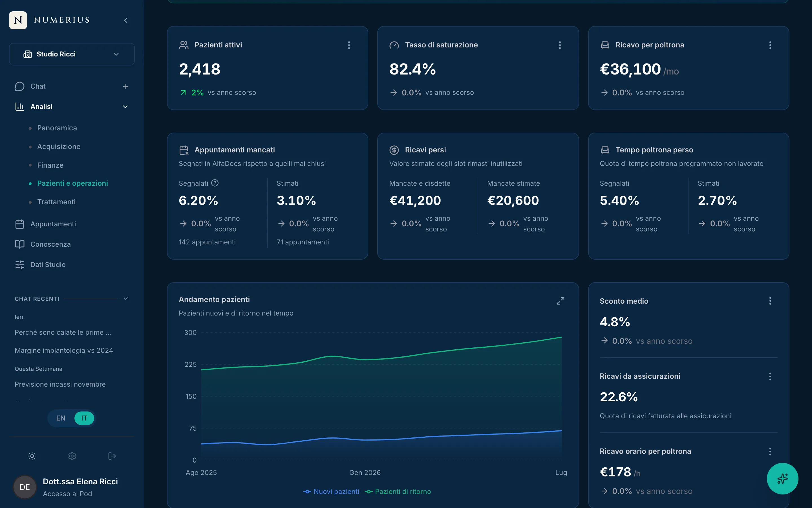Image resolution: width=812 pixels, height=508 pixels.
Task: Click the Pazienti attivi people icon
Action: tap(184, 45)
